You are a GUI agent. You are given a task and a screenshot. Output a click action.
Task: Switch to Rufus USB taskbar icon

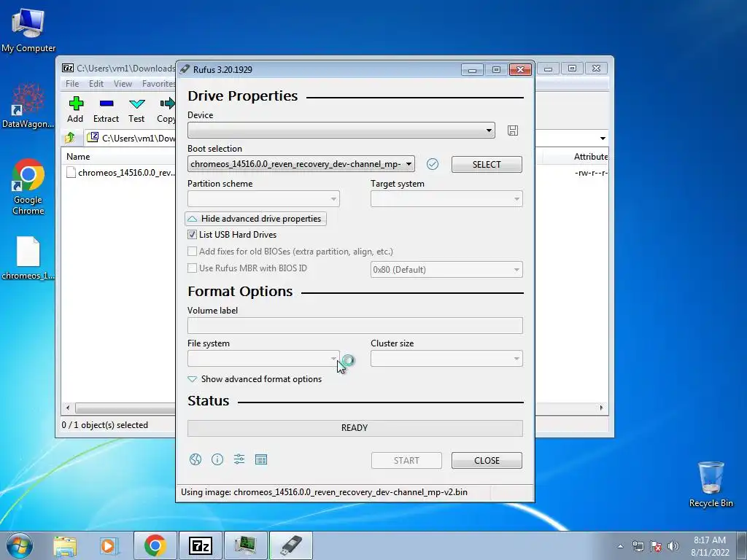tap(291, 545)
